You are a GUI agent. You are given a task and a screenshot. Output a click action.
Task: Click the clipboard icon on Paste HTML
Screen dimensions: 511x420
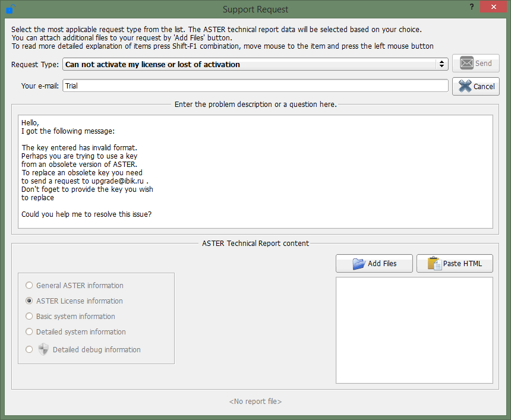click(434, 263)
